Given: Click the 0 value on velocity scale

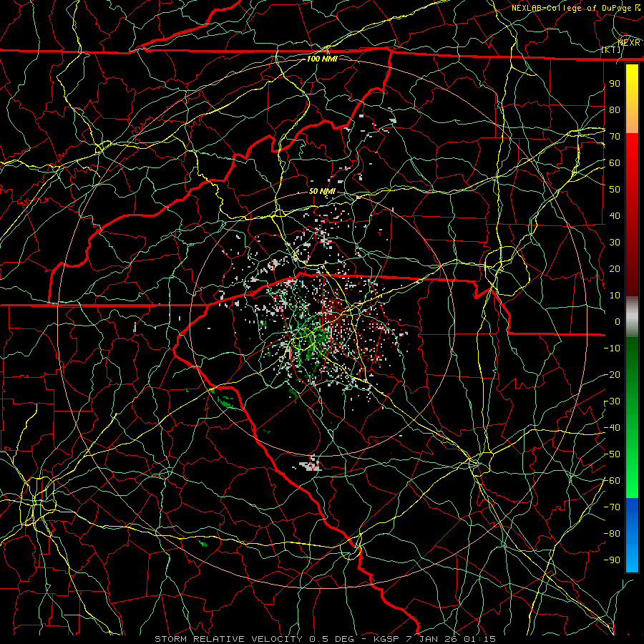Looking at the screenshot, I should point(618,321).
